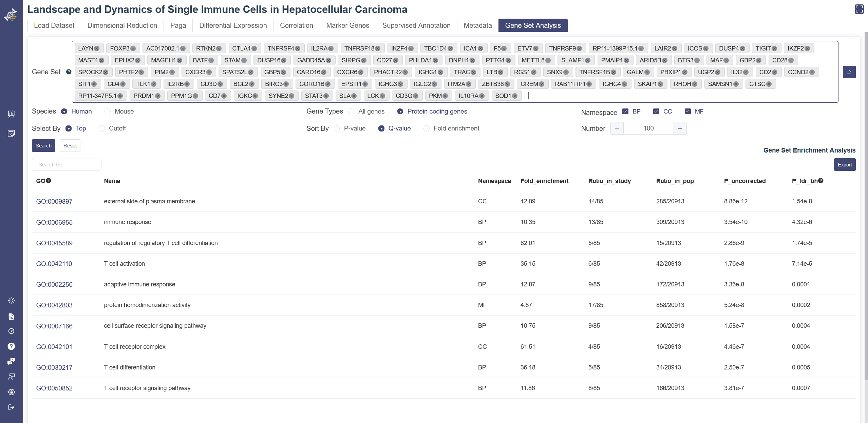
Task: Click the upload gene set icon button
Action: tap(849, 72)
